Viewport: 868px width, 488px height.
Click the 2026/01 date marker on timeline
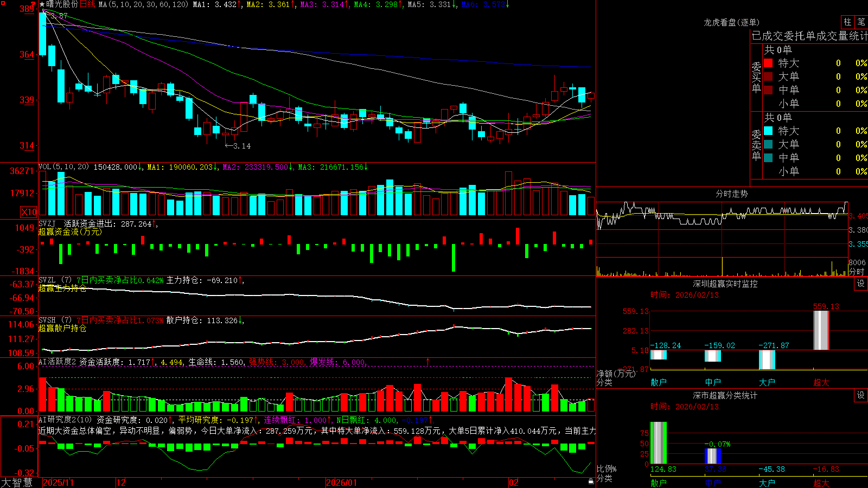342,483
